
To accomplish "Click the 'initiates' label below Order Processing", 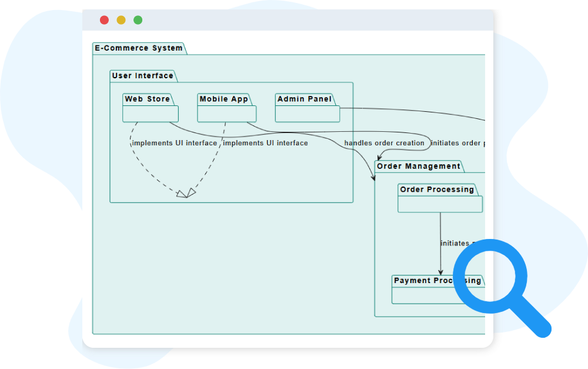I will (455, 243).
